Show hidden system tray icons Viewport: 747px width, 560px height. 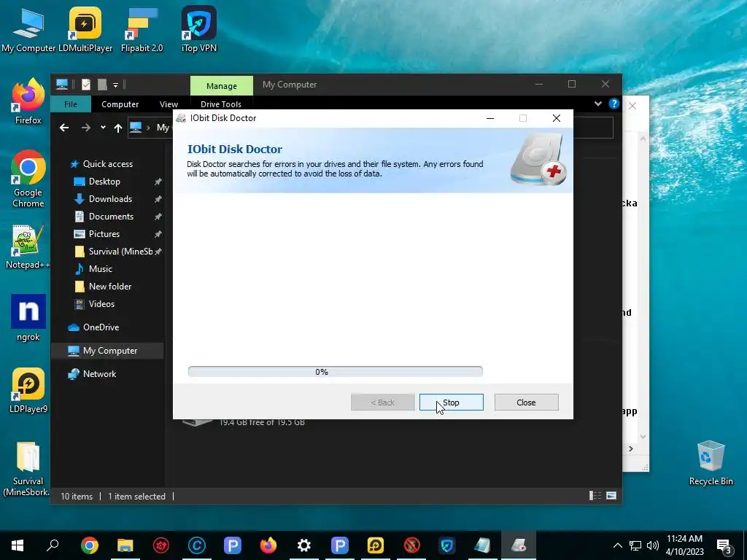click(x=617, y=545)
